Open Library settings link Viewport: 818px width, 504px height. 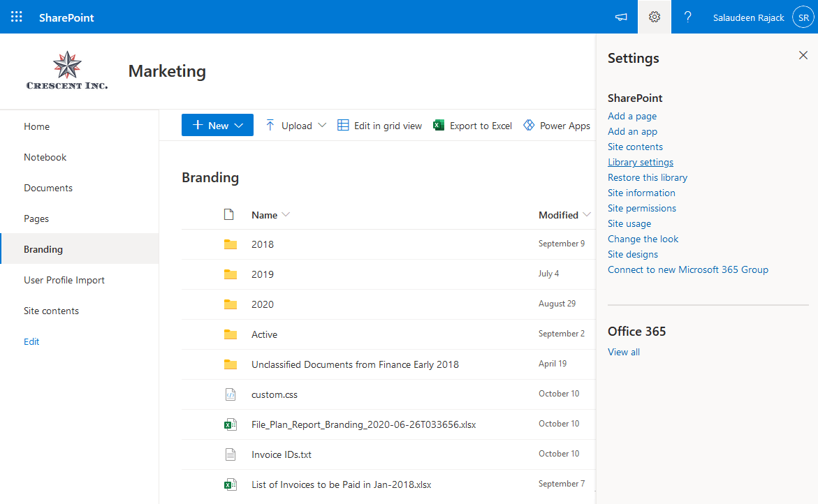pyautogui.click(x=640, y=162)
